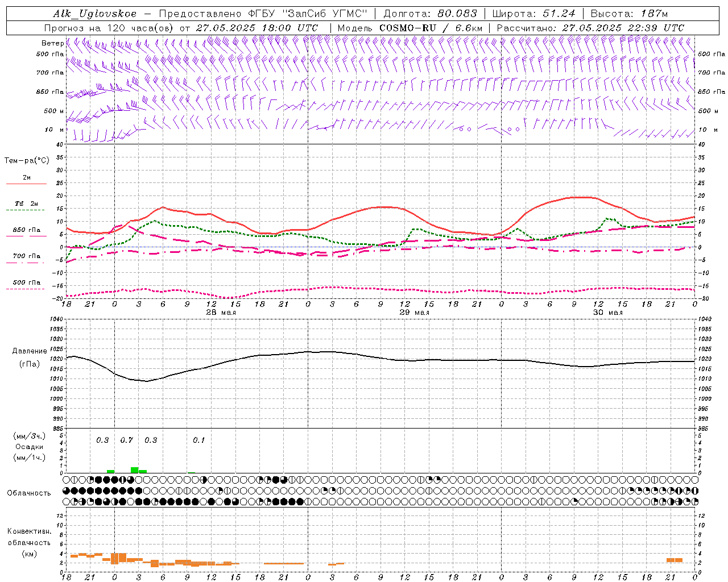
Task: Click the dotted pink line under the "500 гПа" temperature legend
Action: click(x=26, y=289)
